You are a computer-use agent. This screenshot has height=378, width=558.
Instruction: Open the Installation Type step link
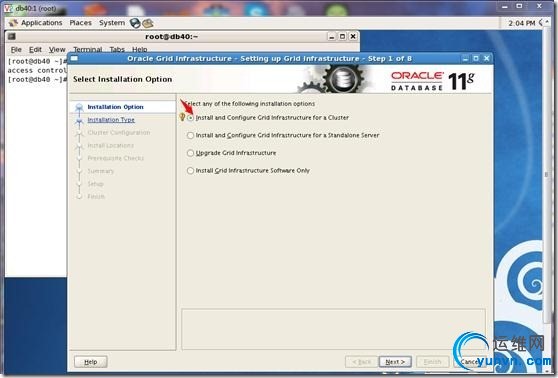[111, 120]
